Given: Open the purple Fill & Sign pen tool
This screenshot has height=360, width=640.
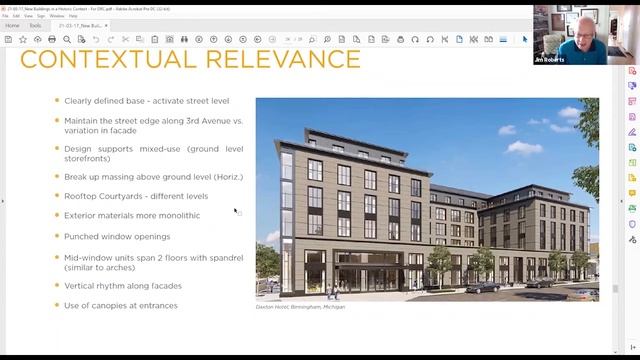Looking at the screenshot, I should click(632, 132).
